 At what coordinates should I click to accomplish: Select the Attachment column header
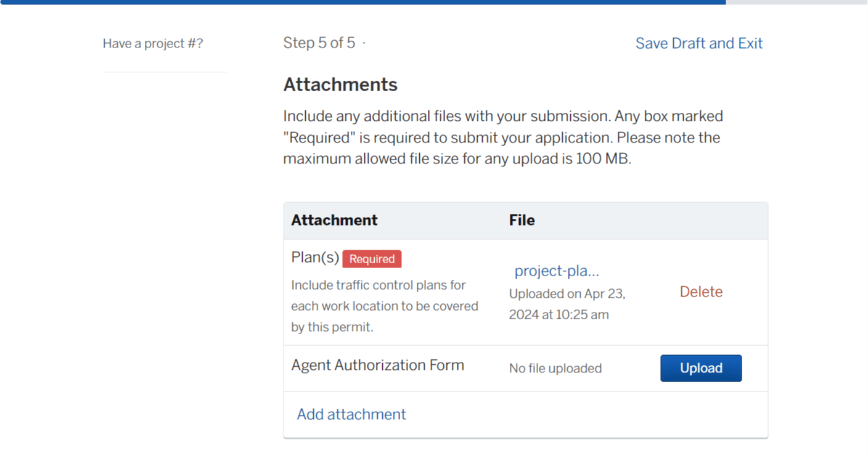[334, 220]
